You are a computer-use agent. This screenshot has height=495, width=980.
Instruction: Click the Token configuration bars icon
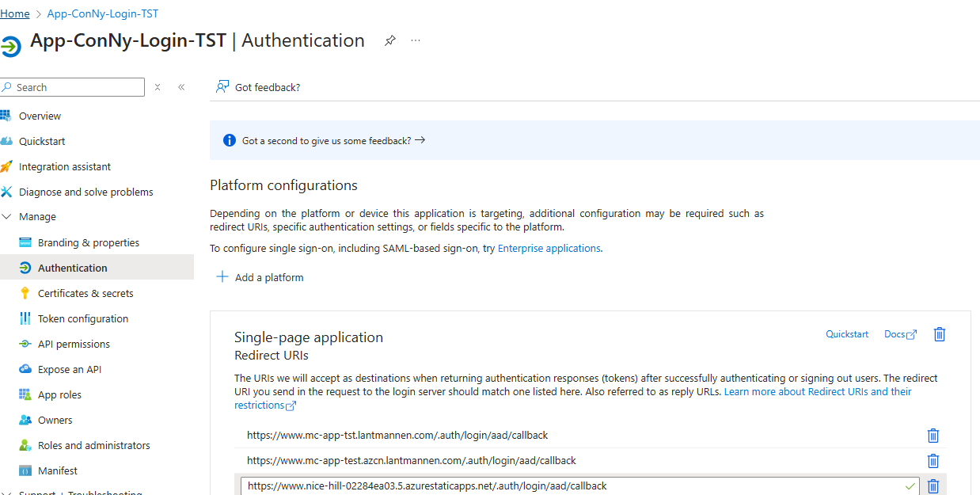25,318
